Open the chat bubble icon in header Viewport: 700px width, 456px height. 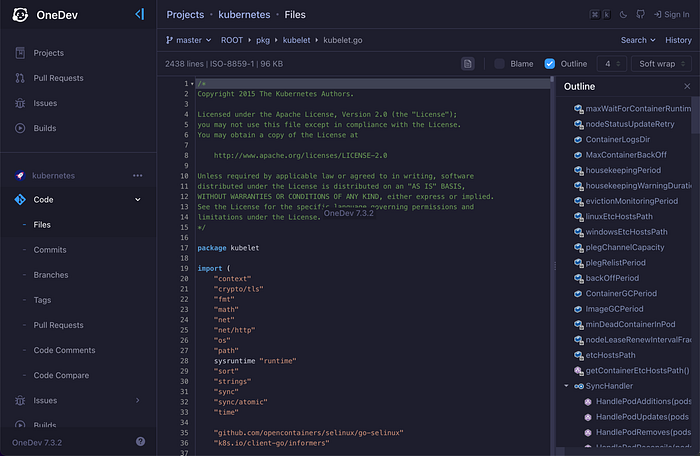point(640,15)
